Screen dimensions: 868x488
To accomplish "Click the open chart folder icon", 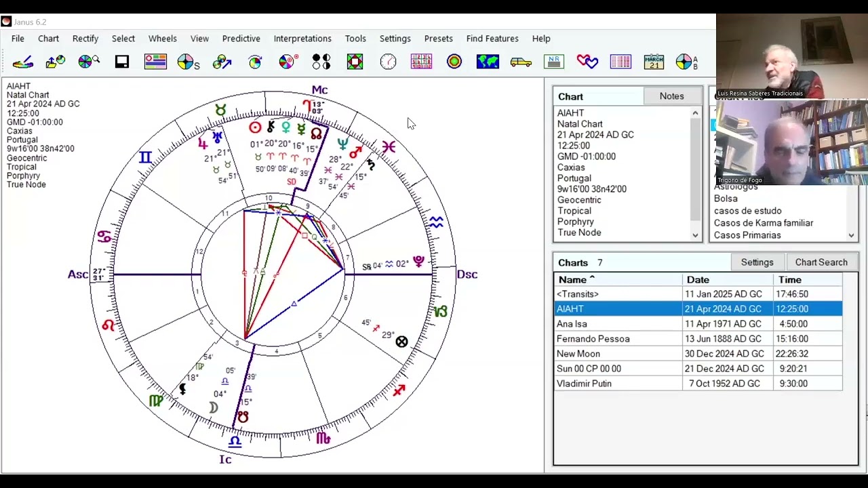I will (x=56, y=62).
